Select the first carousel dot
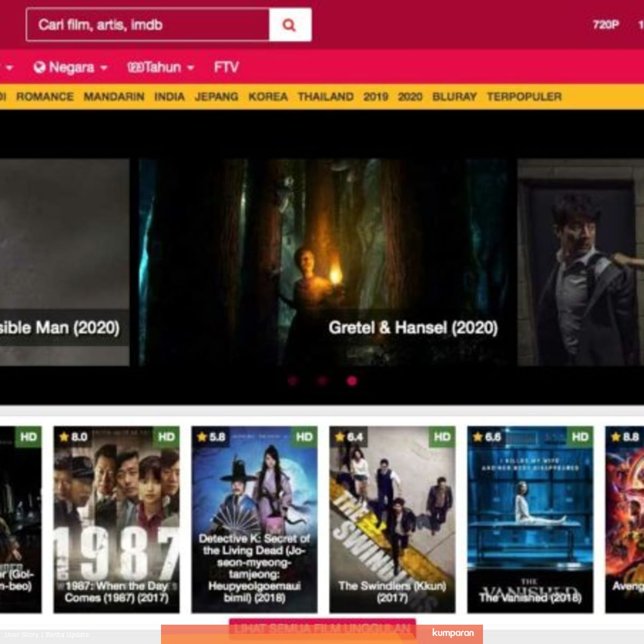 [292, 381]
